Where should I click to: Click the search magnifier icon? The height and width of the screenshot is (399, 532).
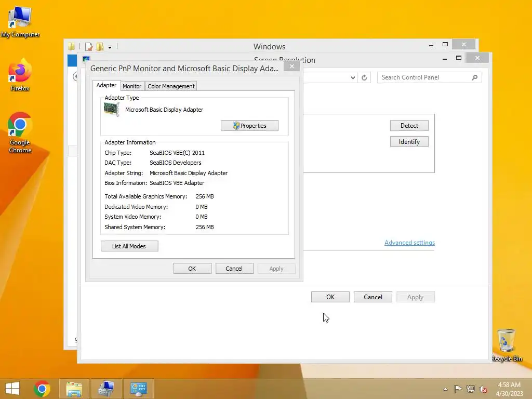(475, 77)
